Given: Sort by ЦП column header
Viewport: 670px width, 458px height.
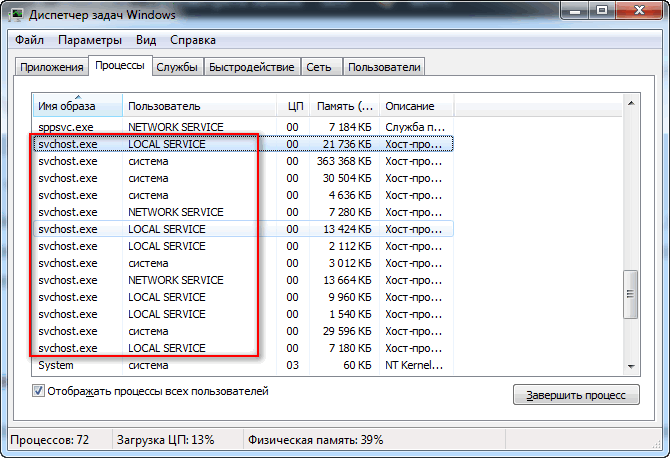Looking at the screenshot, I should click(294, 106).
